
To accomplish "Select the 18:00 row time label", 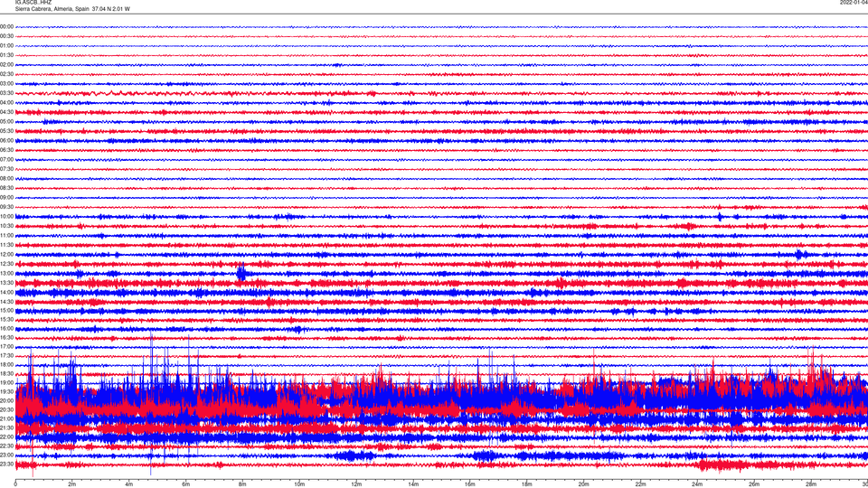I will click(6, 364).
